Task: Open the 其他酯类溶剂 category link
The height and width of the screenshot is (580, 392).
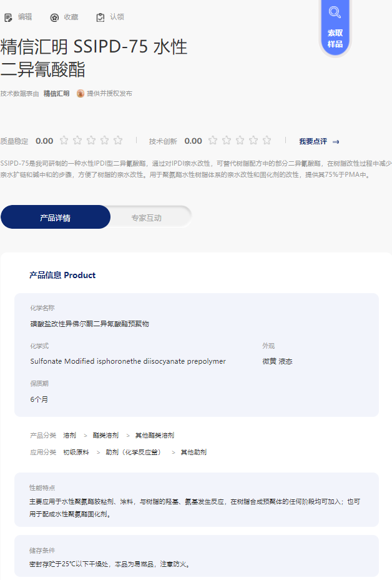Action: [154, 436]
